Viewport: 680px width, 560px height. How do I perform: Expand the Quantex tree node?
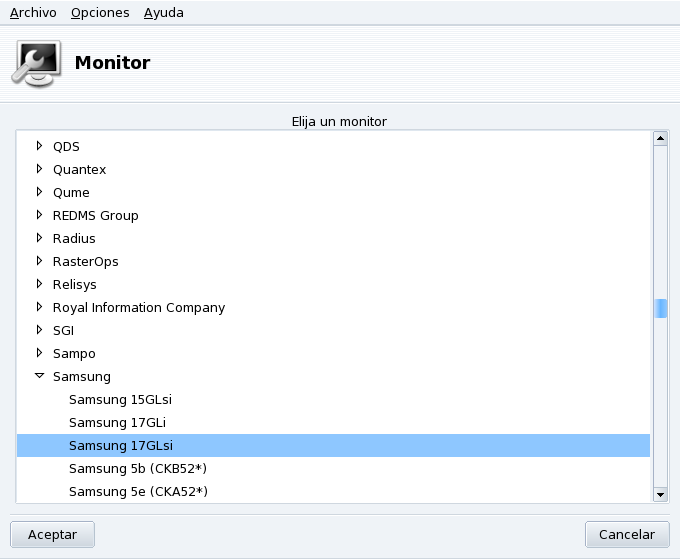coord(40,169)
